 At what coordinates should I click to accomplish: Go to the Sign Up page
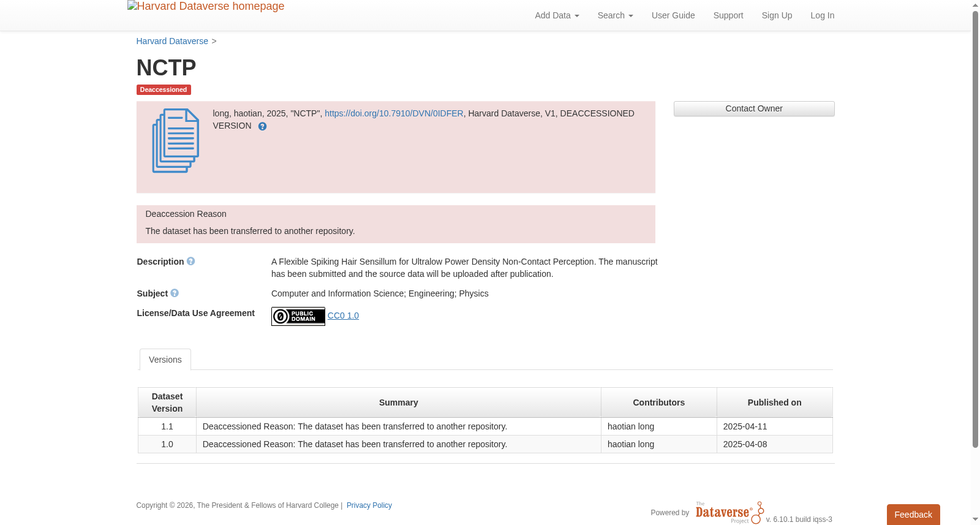coord(777,15)
